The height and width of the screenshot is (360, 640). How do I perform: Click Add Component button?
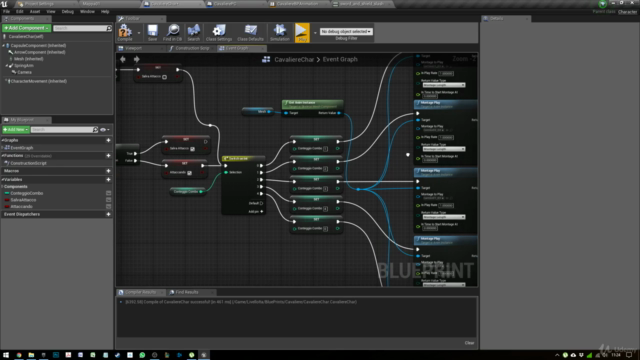pyautogui.click(x=27, y=28)
